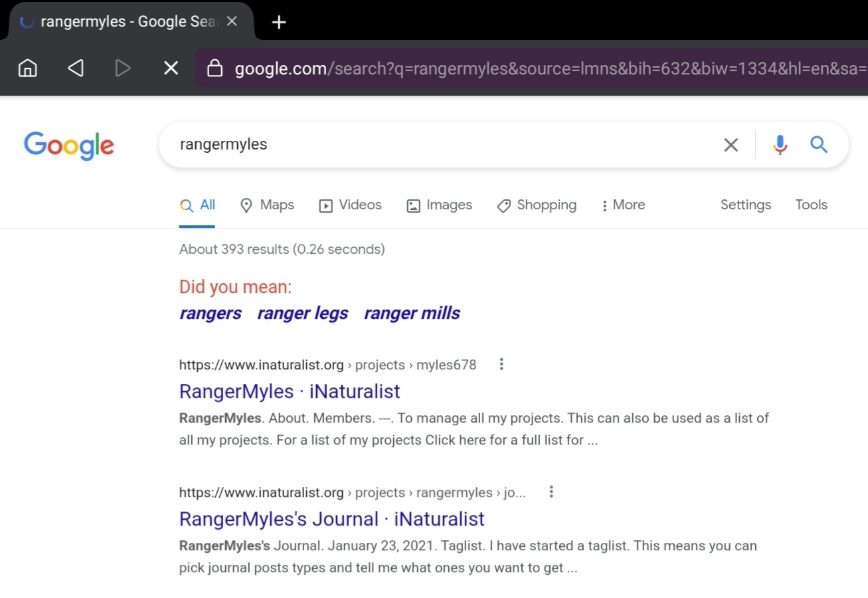Viewport: 868px width, 598px height.
Task: Go to the browser home page icon
Action: tap(27, 68)
